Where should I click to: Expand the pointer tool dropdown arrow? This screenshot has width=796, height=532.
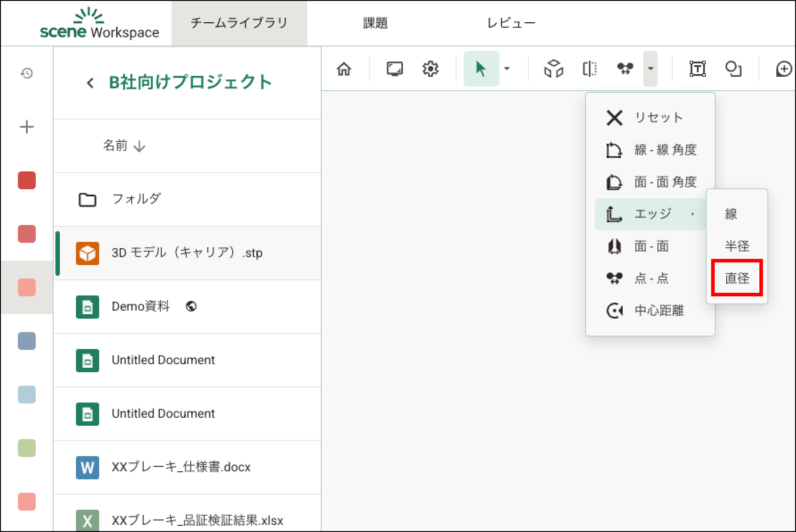click(x=507, y=69)
